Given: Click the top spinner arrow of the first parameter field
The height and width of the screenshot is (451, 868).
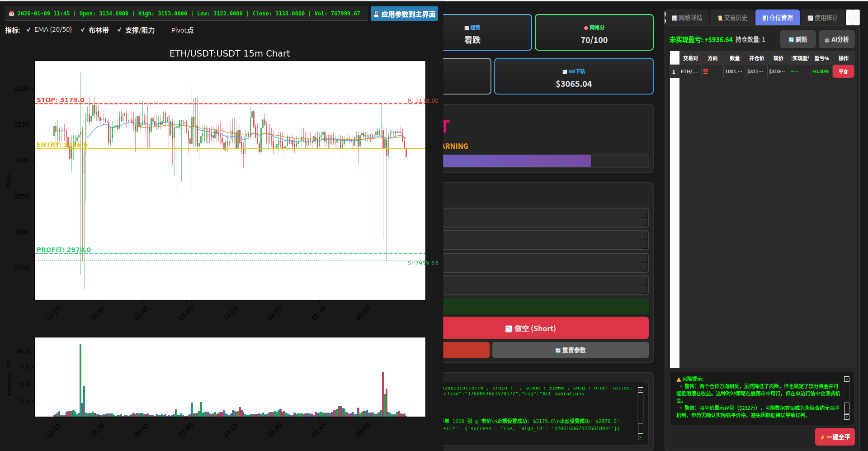Looking at the screenshot, I should (x=644, y=213).
